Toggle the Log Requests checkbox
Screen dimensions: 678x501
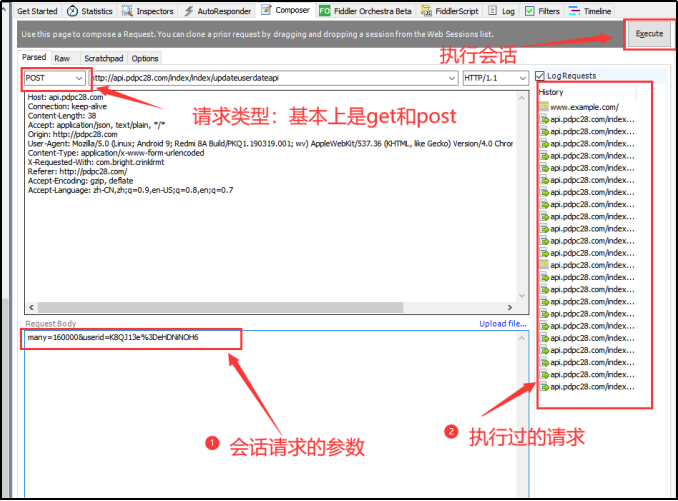pyautogui.click(x=539, y=76)
